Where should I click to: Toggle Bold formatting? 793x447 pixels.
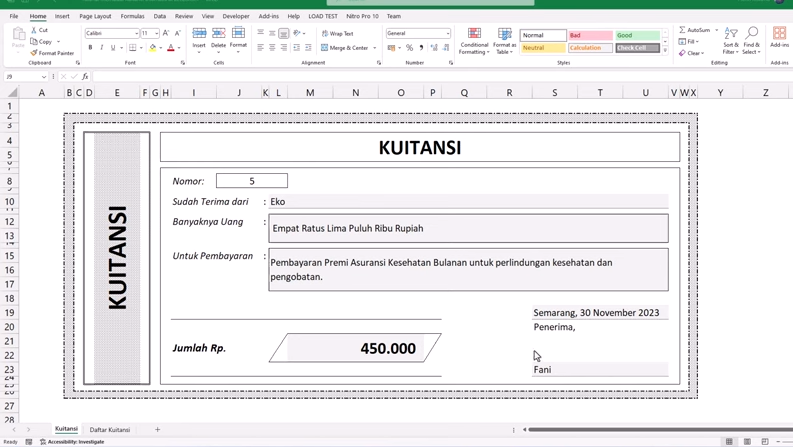click(x=91, y=48)
